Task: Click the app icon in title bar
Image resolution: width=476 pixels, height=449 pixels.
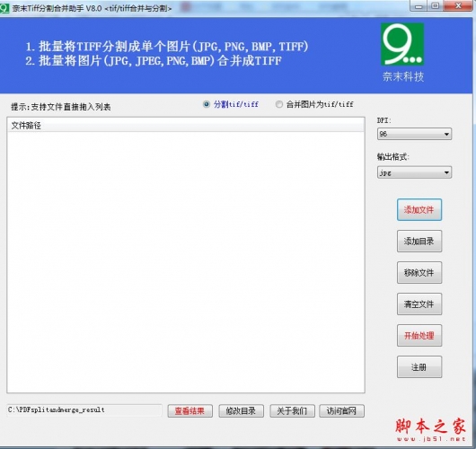Action: click(4, 8)
